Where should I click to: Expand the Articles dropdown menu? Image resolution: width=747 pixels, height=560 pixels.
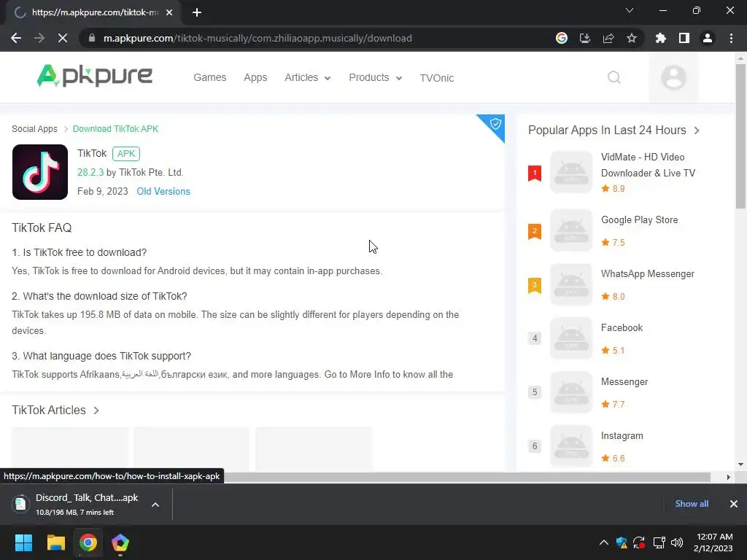pyautogui.click(x=307, y=77)
